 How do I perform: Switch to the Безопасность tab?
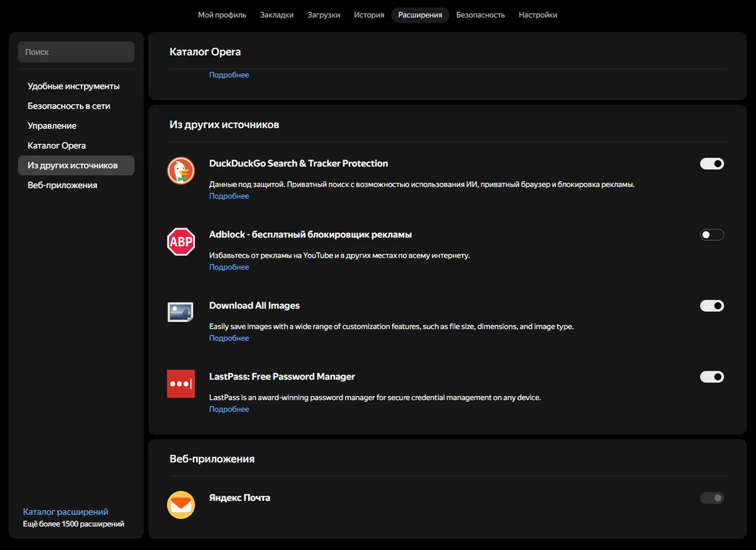click(x=480, y=15)
